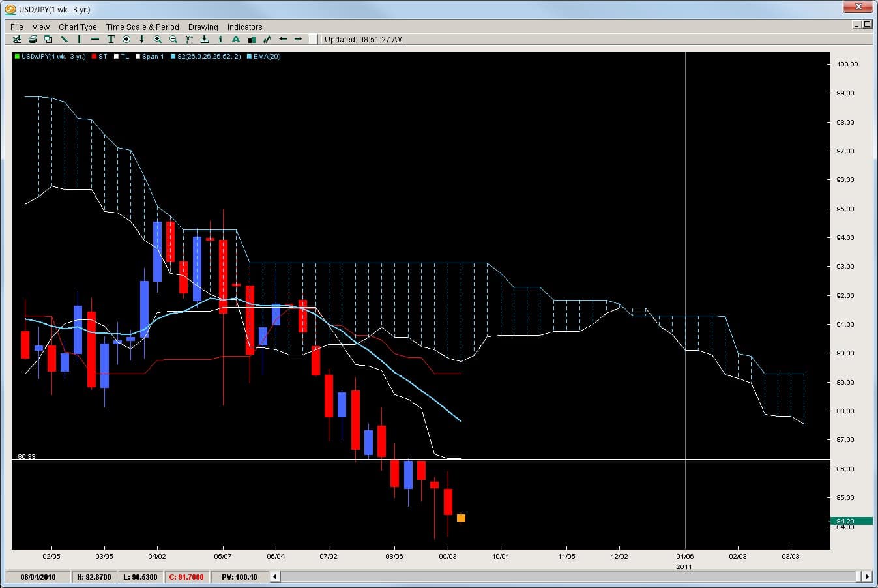
Task: Click the C: 91.7000 close value
Action: [x=186, y=577]
